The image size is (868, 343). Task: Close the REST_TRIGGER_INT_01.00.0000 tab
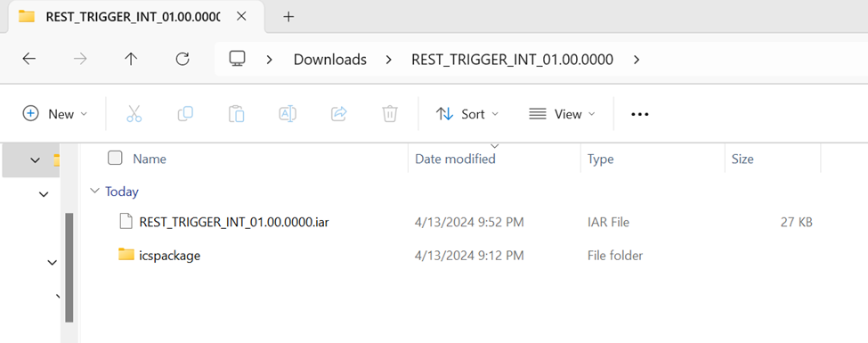[x=241, y=16]
